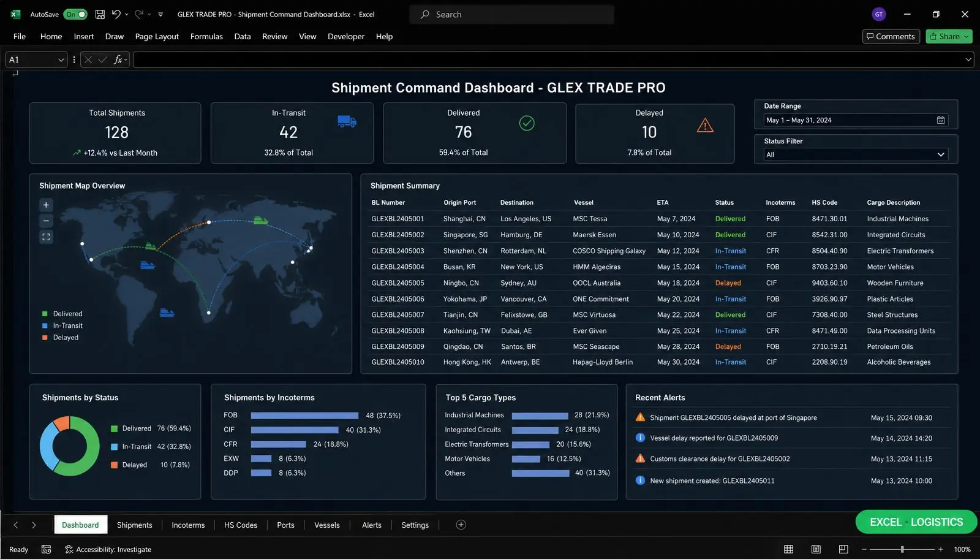The image size is (980, 559).
Task: Open Customize Quick Access Toolbar menu
Action: [160, 14]
